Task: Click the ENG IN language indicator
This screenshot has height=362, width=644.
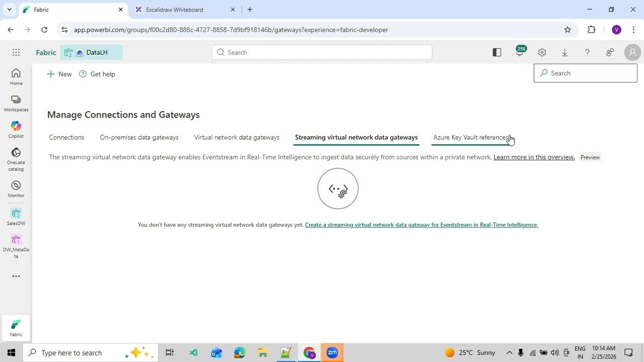Action: pyautogui.click(x=580, y=352)
